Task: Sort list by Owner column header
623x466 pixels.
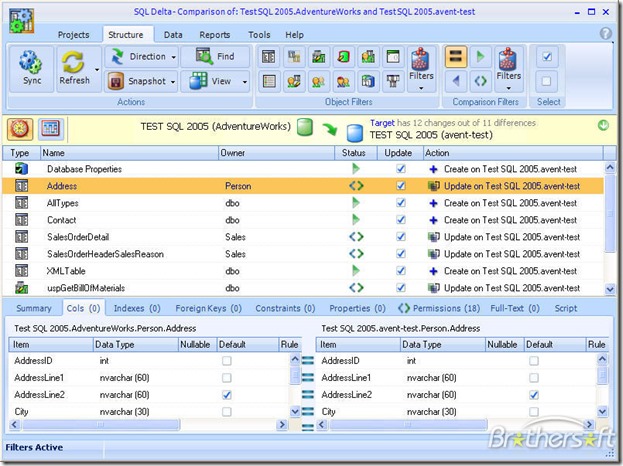Action: tap(276, 153)
